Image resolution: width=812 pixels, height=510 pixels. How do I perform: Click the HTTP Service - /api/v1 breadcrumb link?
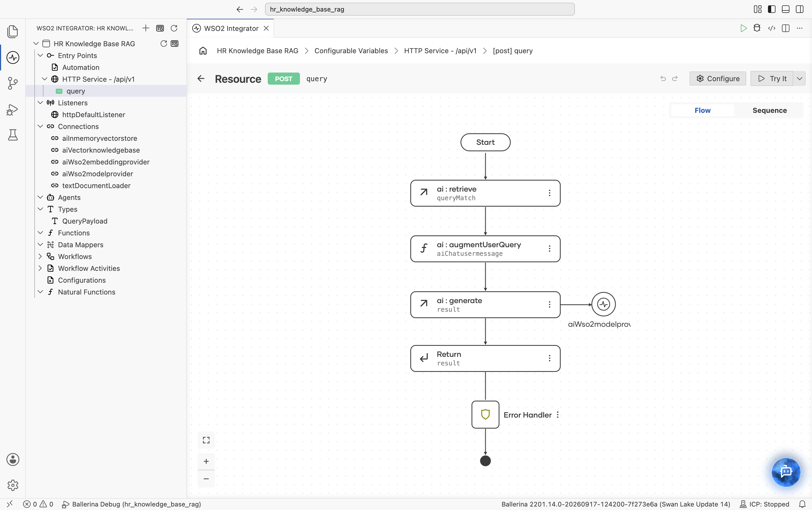(440, 51)
